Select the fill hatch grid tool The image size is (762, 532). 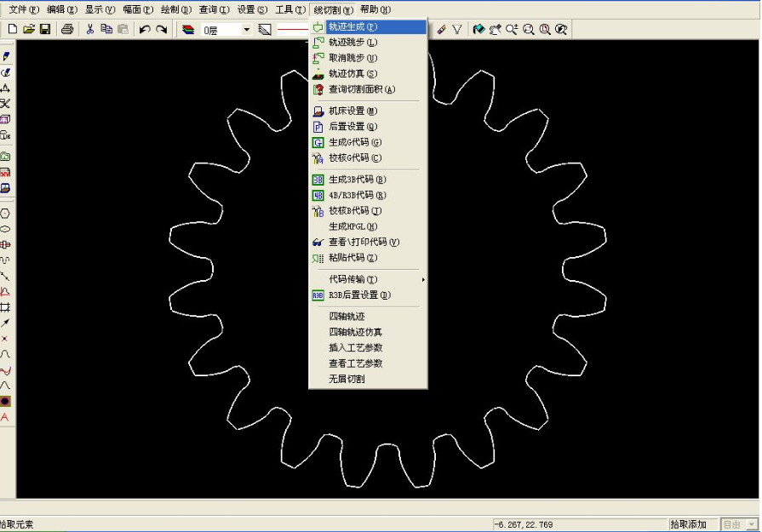[x=5, y=307]
